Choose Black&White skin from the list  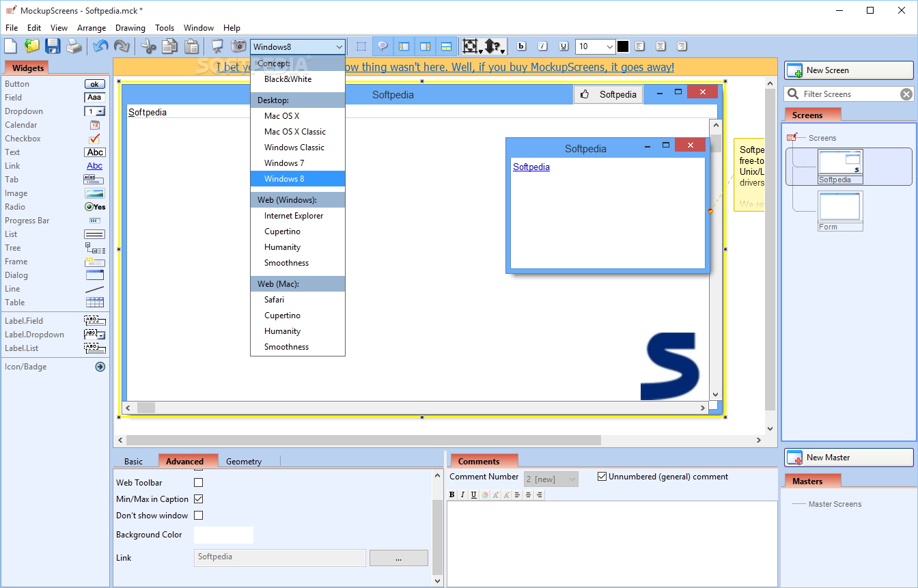point(298,79)
